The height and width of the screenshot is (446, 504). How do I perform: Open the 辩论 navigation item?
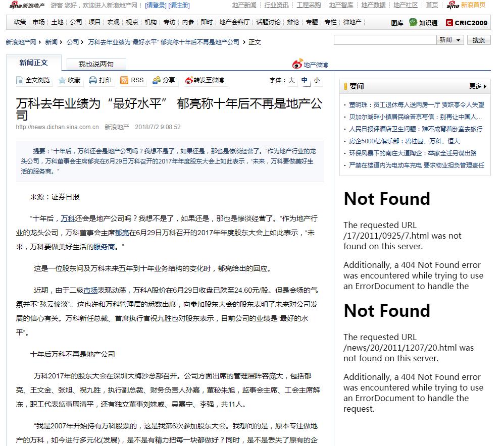293,22
